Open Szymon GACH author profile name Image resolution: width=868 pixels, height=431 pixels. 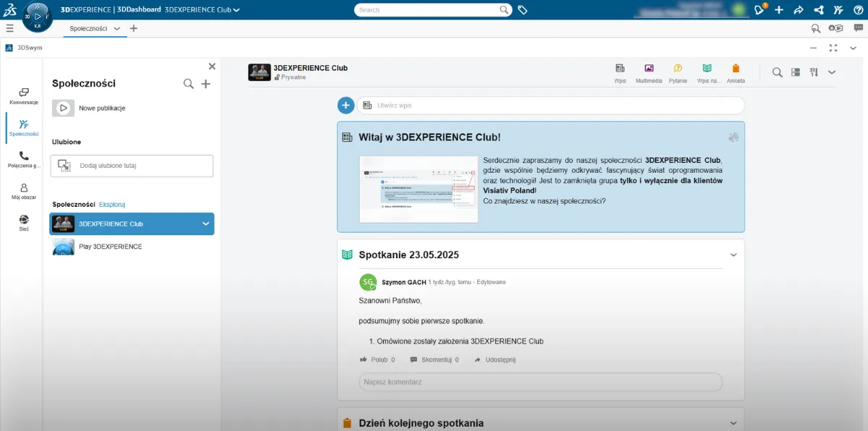[x=404, y=282]
